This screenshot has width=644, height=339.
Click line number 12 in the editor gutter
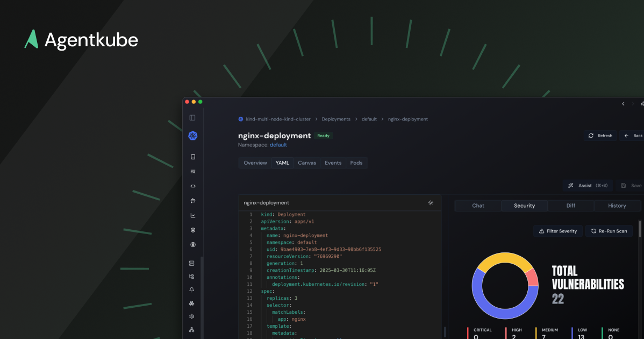(249, 291)
